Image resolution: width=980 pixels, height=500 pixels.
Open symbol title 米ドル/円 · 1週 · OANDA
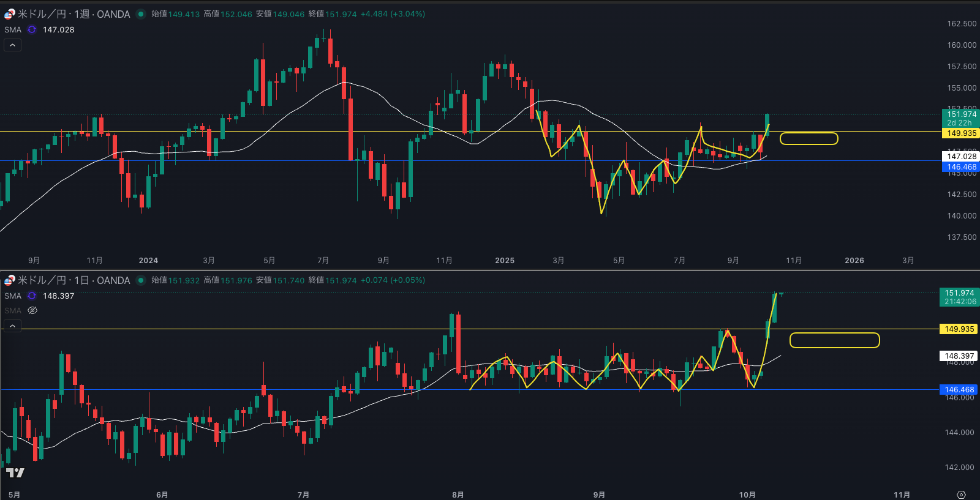click(73, 14)
